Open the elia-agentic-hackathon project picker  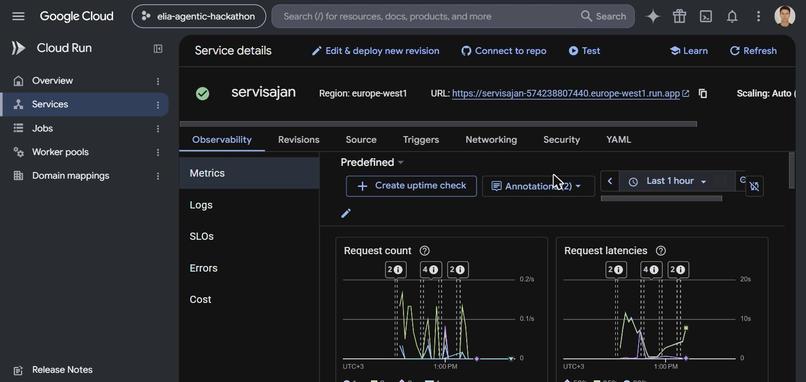click(199, 16)
